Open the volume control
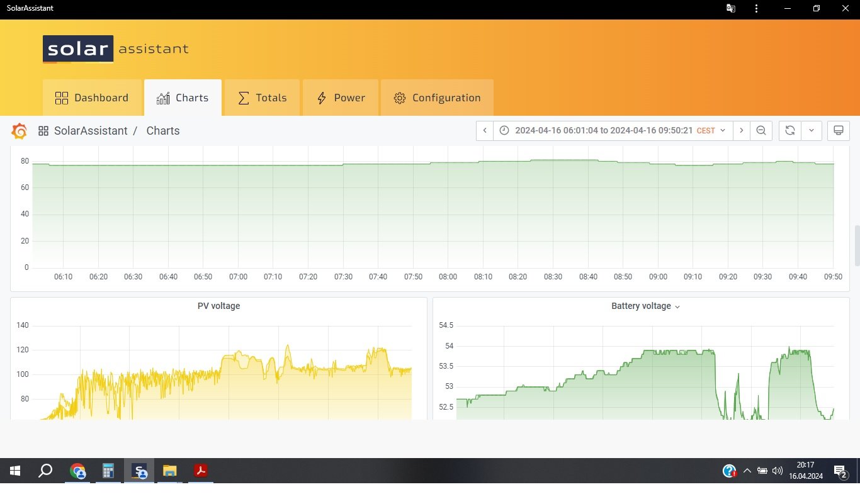The image size is (860, 504). tap(778, 471)
